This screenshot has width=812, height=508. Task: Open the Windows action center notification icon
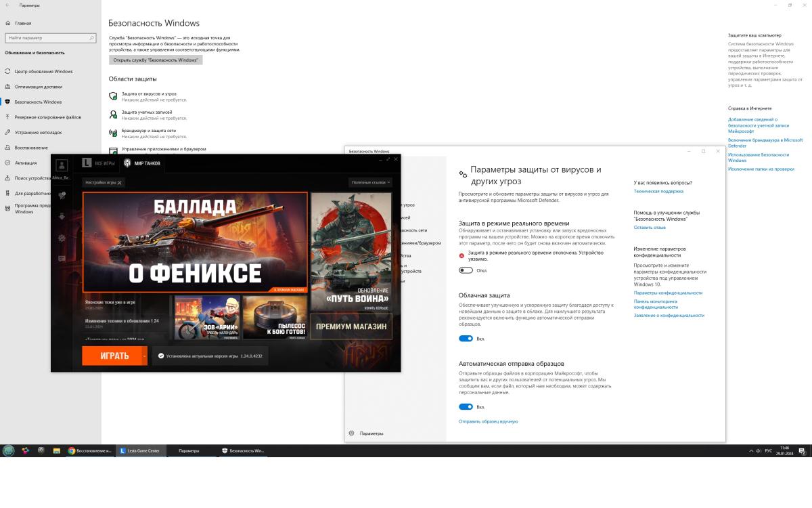coord(802,450)
